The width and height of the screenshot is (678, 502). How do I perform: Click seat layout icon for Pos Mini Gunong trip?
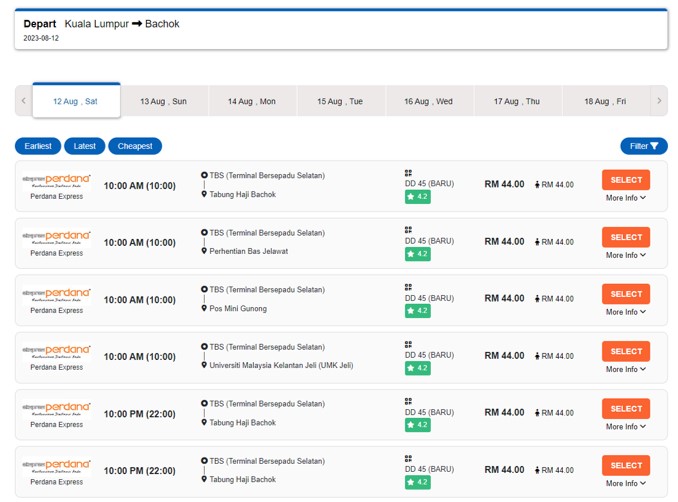(408, 287)
